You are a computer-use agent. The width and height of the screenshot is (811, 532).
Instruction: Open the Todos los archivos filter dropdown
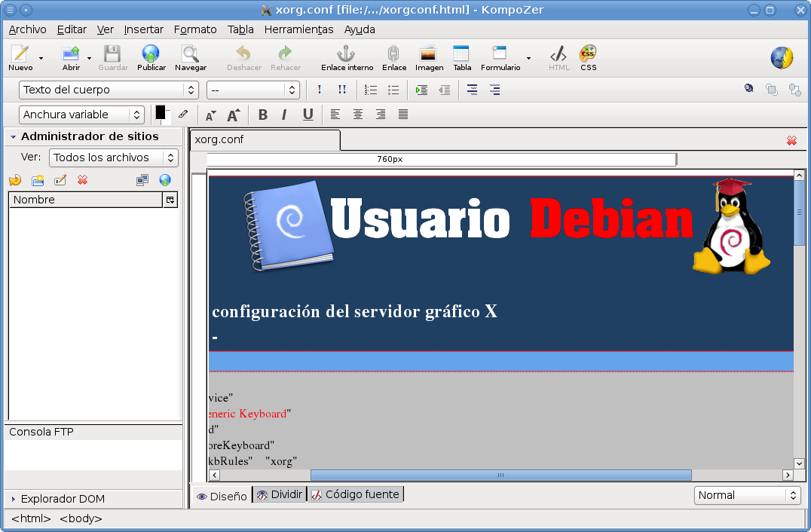pyautogui.click(x=114, y=157)
